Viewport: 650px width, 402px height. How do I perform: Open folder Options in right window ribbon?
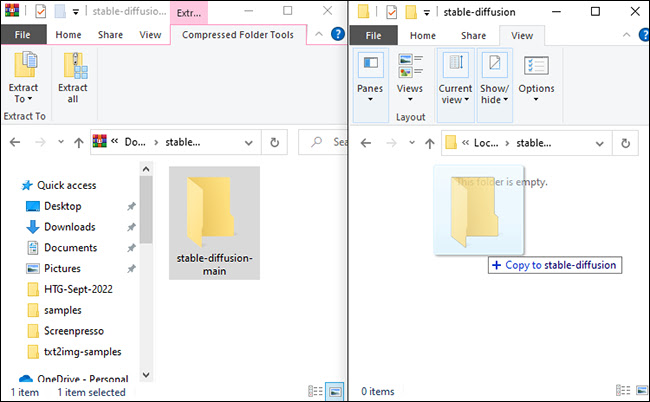536,78
